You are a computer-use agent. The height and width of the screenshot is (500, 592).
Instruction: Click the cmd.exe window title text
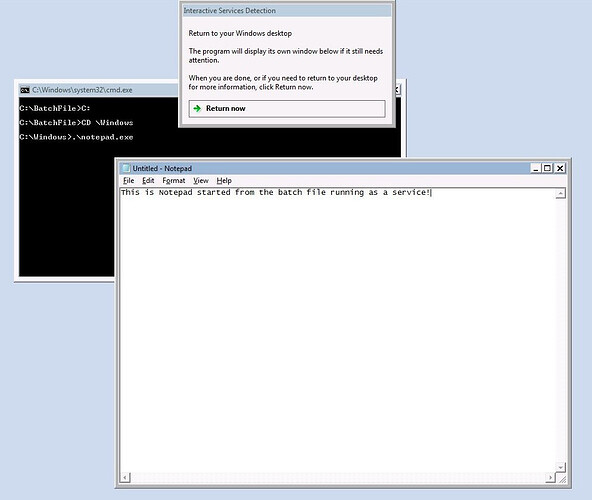click(x=82, y=90)
